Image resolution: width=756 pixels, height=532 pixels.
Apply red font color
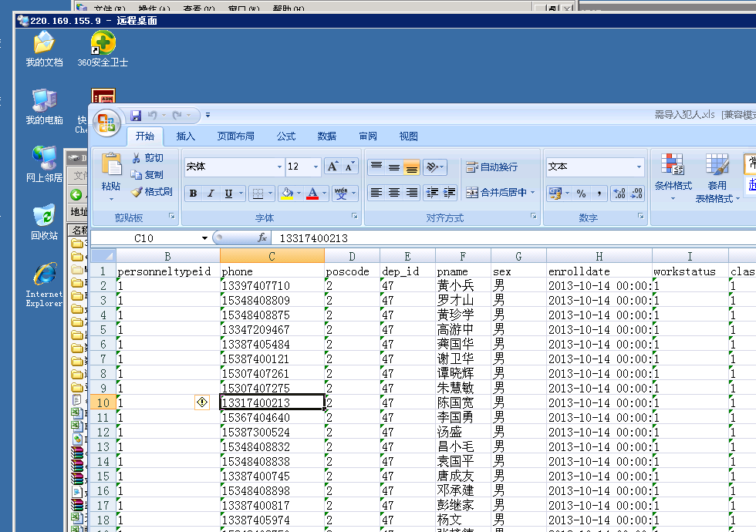coord(312,194)
